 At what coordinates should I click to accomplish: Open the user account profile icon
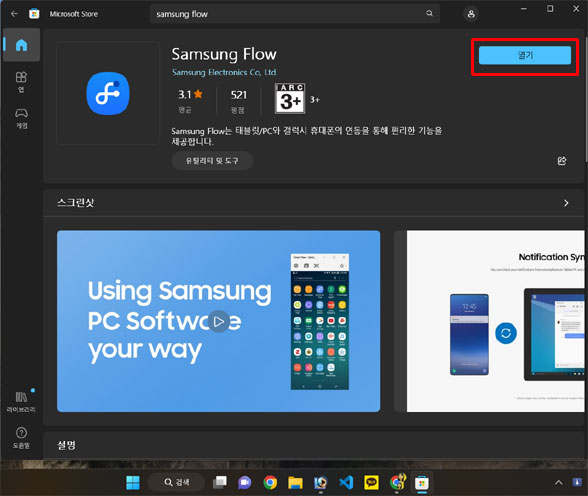[471, 14]
